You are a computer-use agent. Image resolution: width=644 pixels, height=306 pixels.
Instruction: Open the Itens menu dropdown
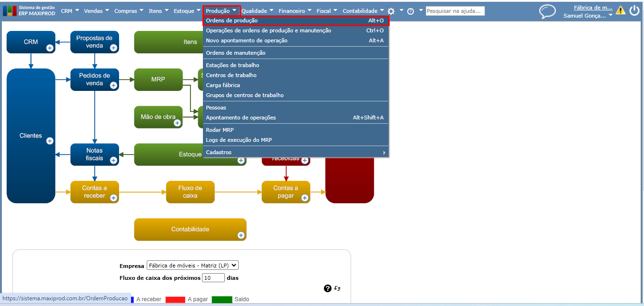(x=159, y=10)
